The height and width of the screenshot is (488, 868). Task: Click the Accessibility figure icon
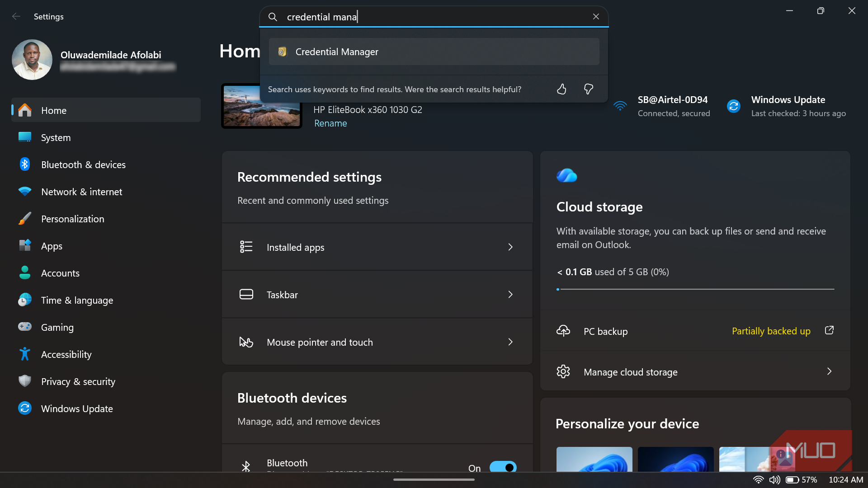(25, 354)
